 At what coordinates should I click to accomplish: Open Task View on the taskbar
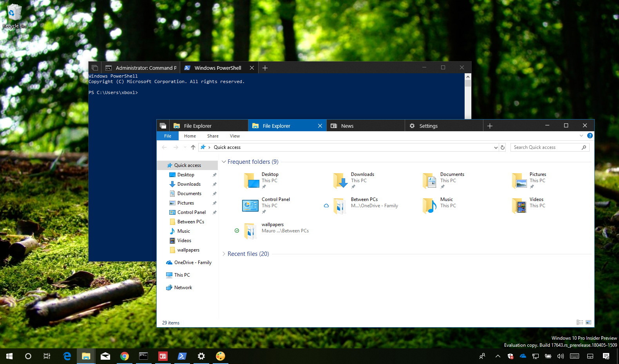pos(47,356)
